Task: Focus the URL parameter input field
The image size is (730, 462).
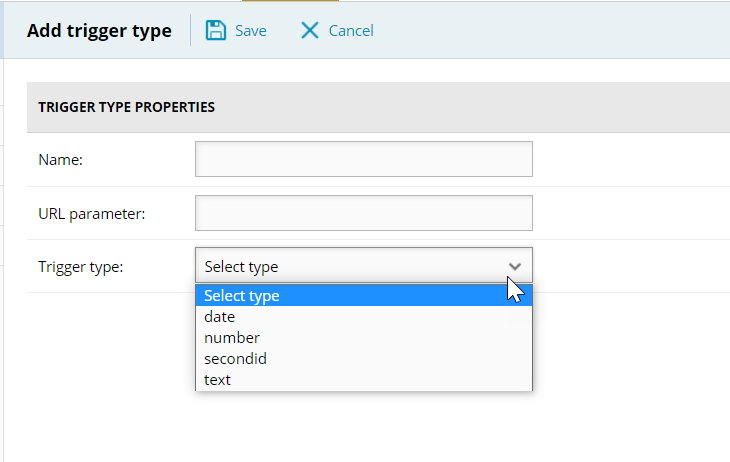Action: (364, 213)
